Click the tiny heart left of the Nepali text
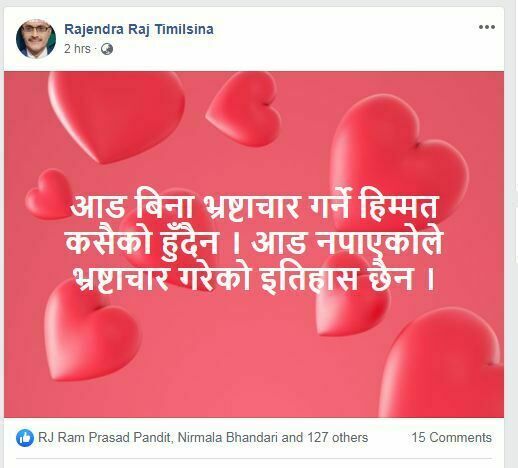The image size is (518, 468). pyautogui.click(x=47, y=194)
